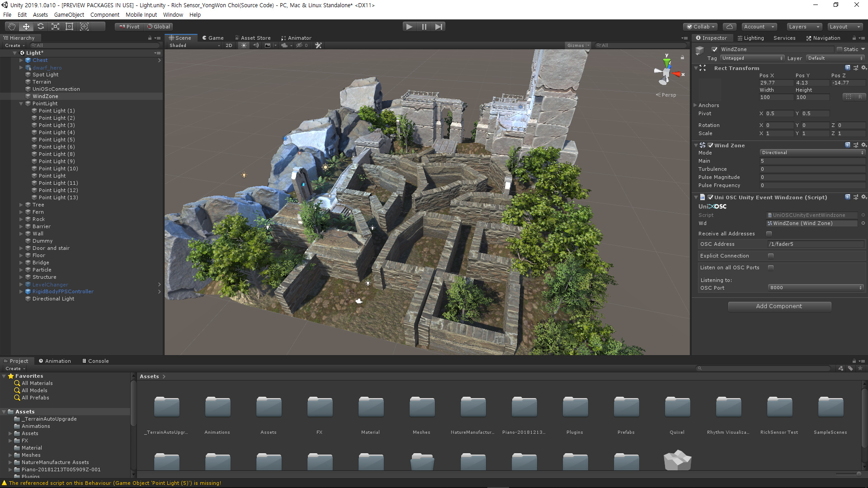Click the cloud services icon

[729, 27]
